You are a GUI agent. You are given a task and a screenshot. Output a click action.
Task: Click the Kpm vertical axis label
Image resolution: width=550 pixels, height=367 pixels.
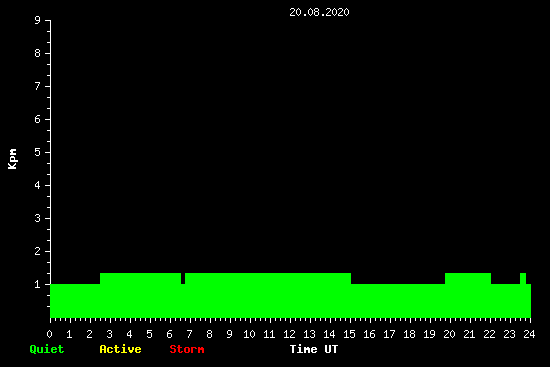pyautogui.click(x=12, y=159)
